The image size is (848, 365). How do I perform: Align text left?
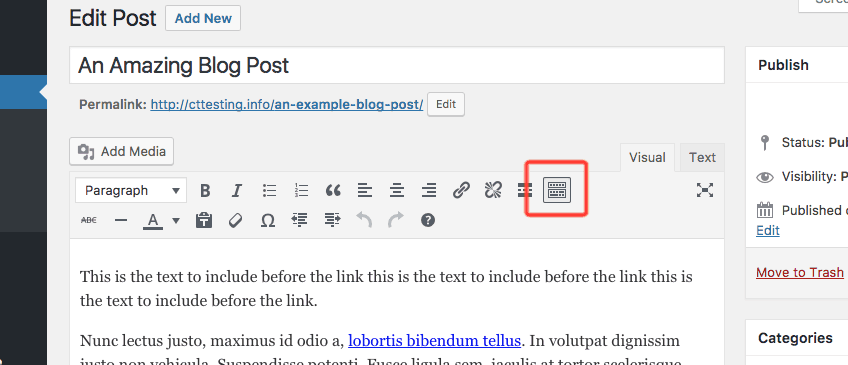(365, 190)
